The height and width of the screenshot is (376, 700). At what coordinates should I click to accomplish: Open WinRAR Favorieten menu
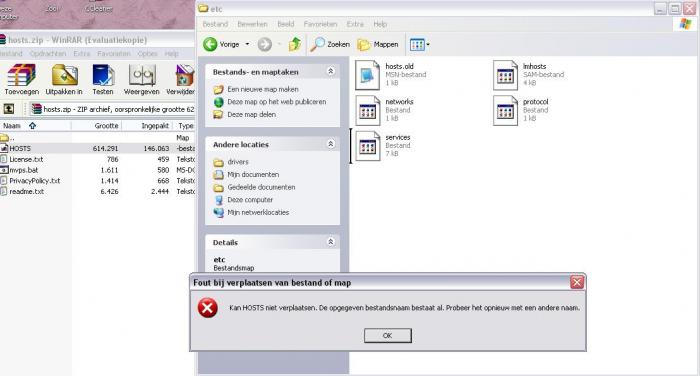[x=114, y=54]
